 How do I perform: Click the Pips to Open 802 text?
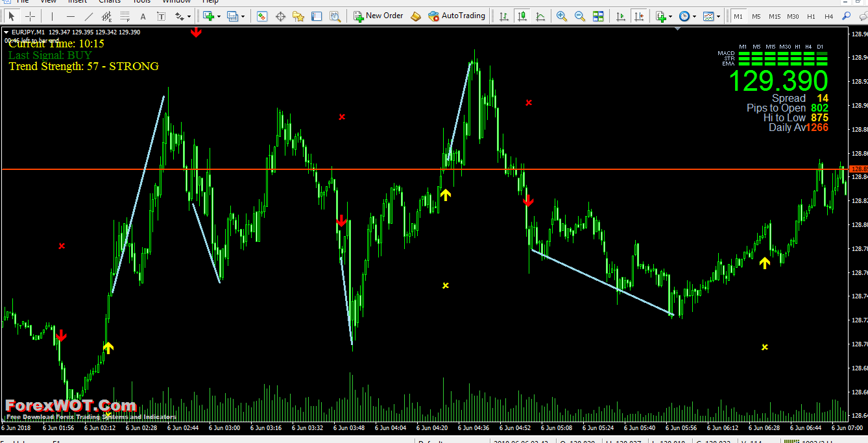point(788,108)
